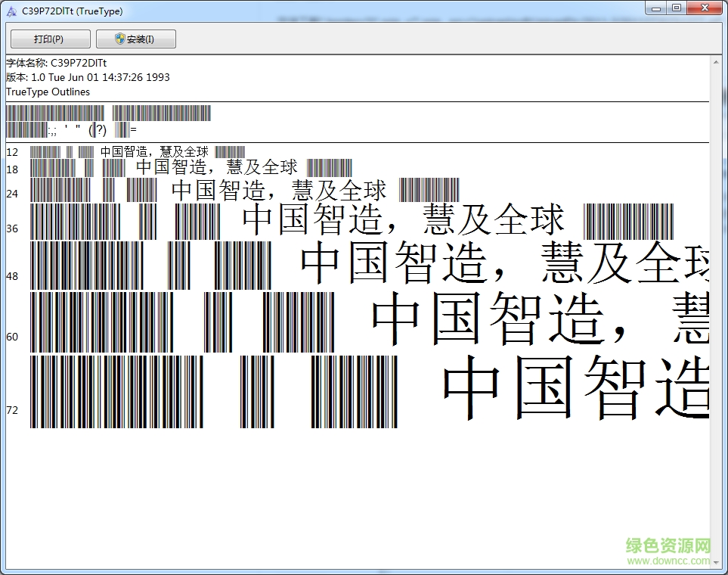Viewport: 728px width, 575px height.
Task: Click the 36pt sample 中国智造，慧及全球
Action: pos(403,219)
